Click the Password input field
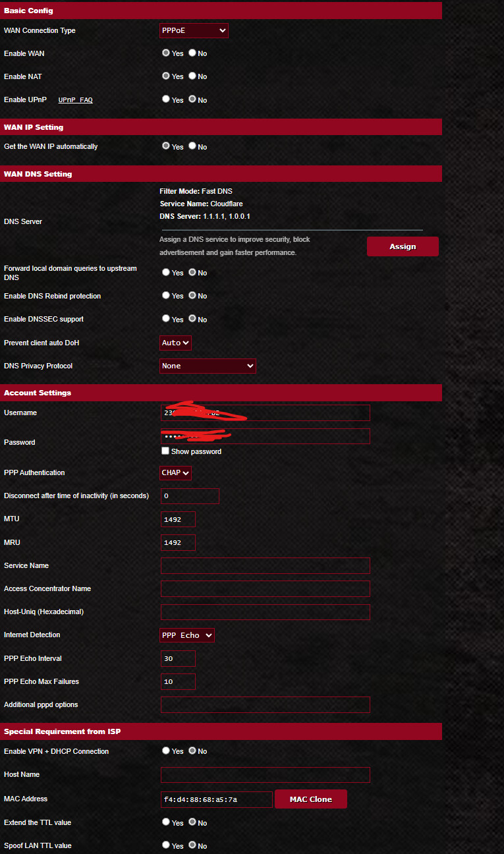504x854 pixels. [266, 436]
